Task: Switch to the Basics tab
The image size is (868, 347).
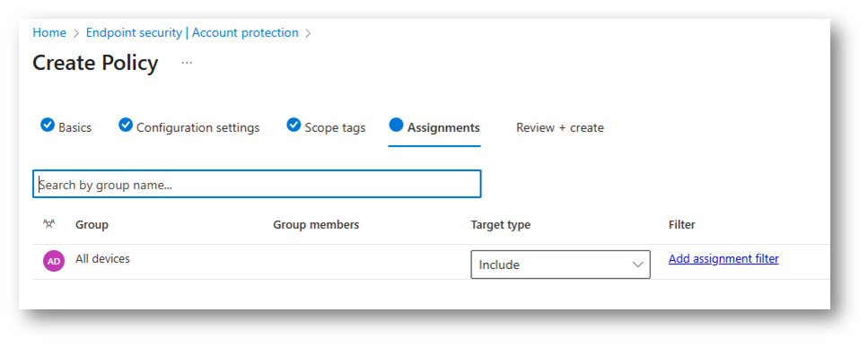Action: (75, 127)
